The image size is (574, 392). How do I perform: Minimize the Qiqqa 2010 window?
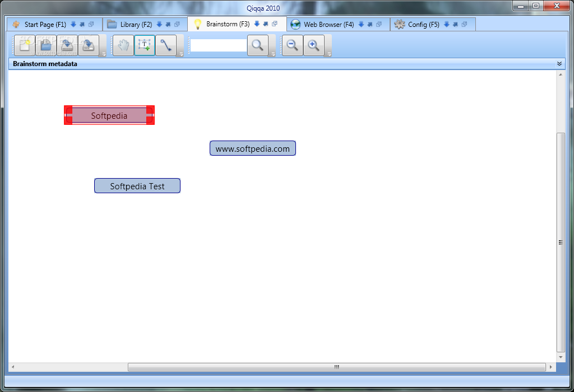point(520,6)
